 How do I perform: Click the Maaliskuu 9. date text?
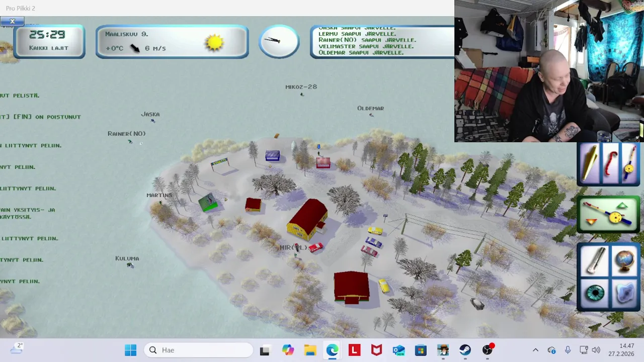[x=126, y=34]
